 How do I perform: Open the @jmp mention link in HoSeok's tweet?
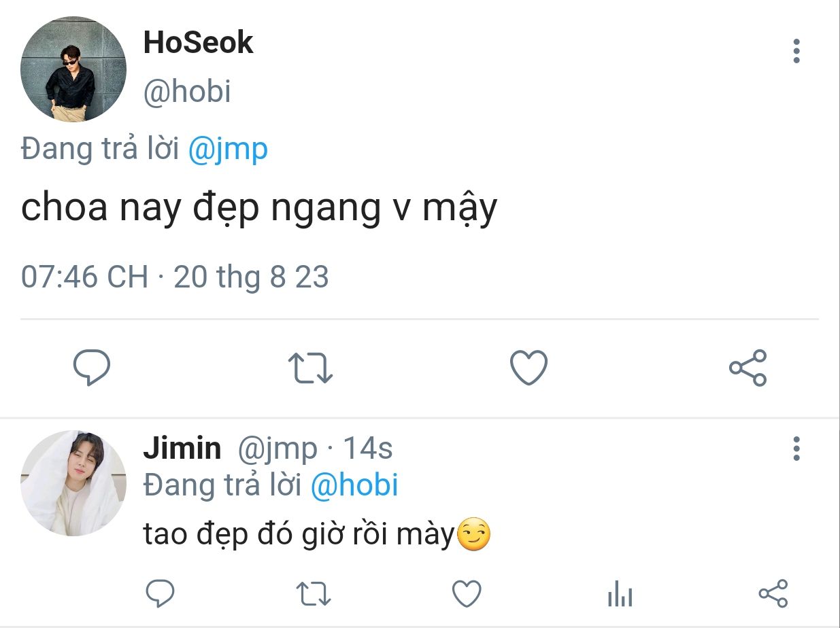[227, 150]
